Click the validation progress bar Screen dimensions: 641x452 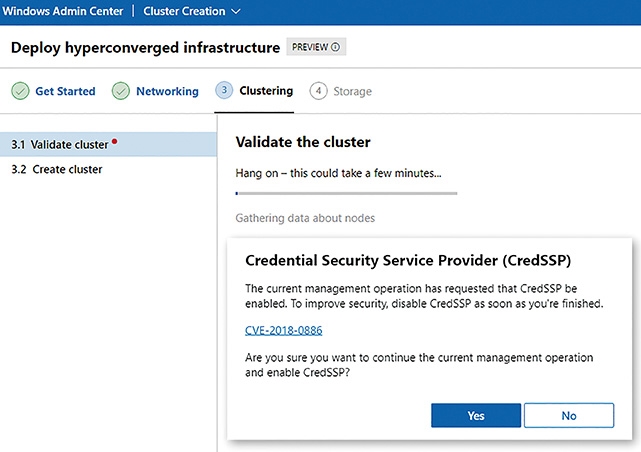click(346, 193)
